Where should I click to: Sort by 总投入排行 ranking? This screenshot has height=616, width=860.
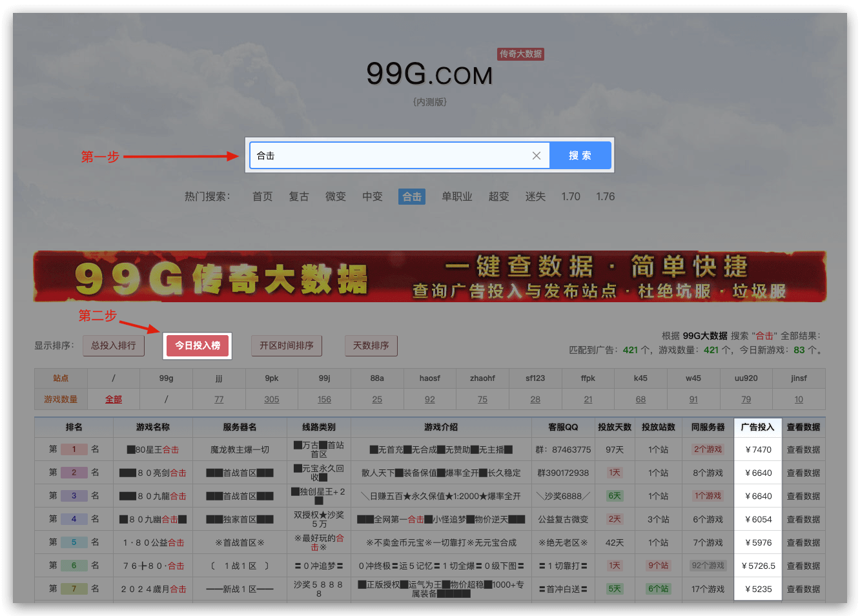[x=114, y=345]
